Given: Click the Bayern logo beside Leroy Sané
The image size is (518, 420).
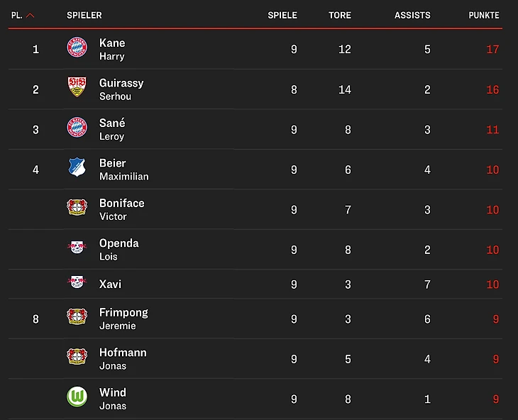Looking at the screenshot, I should point(77,128).
